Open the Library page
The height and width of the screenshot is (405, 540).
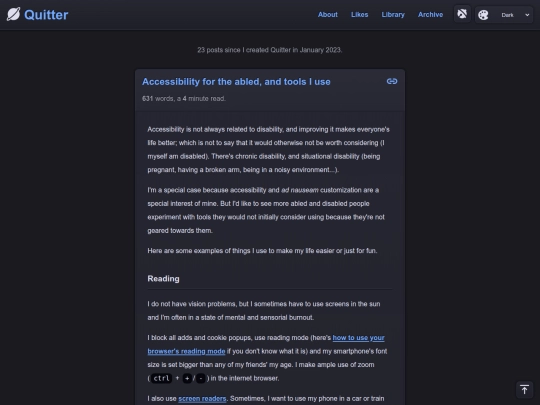click(x=393, y=14)
